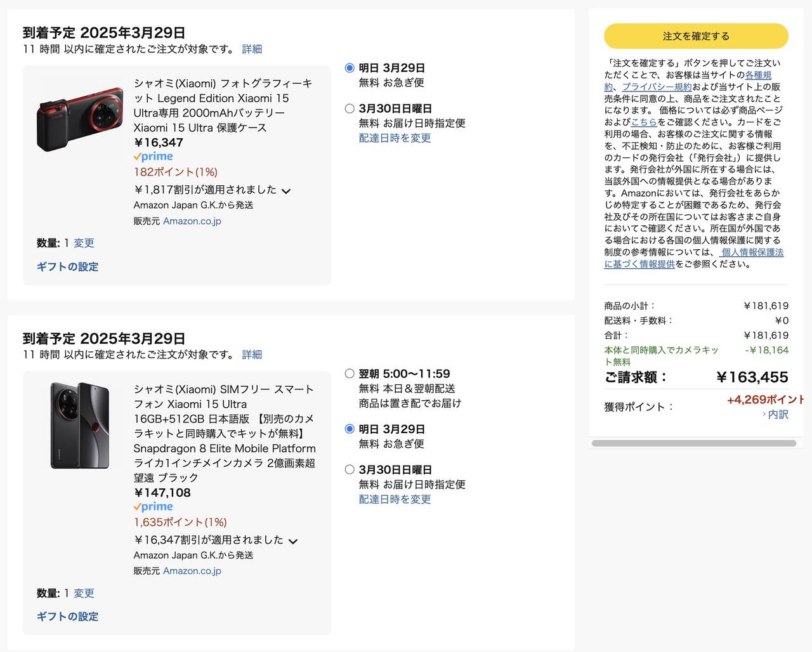Select 明日 3月29日 delivery for the smartphone
Viewport: 812px width, 652px height.
pos(350,429)
